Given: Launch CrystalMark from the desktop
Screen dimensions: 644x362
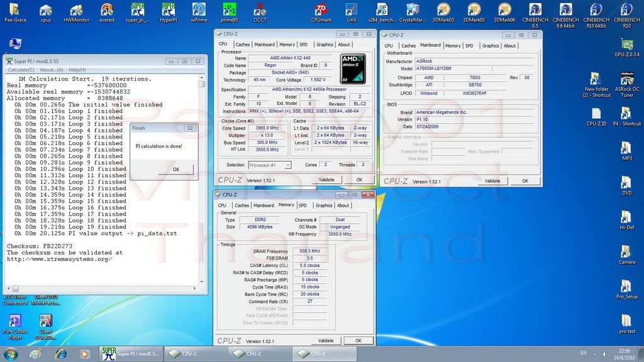Looking at the screenshot, I should pos(413,11).
